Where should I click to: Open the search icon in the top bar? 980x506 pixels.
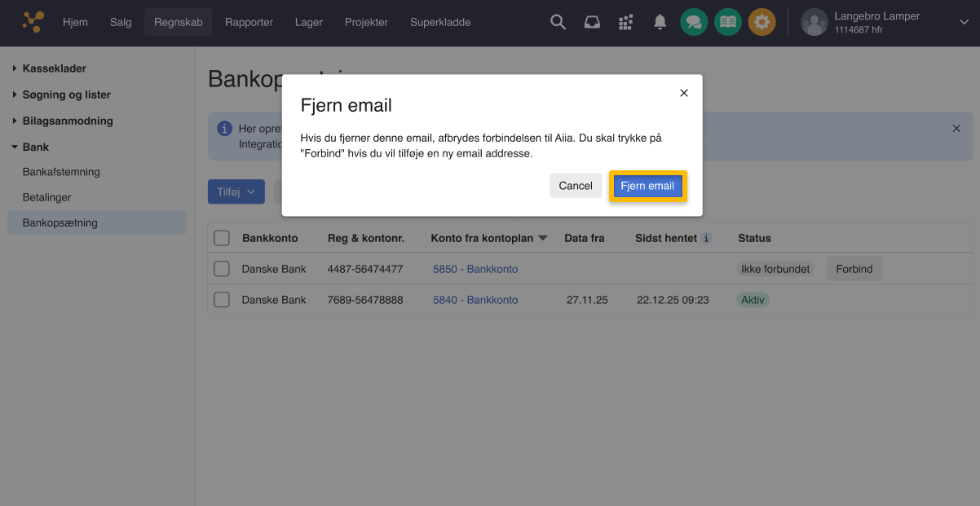point(558,22)
